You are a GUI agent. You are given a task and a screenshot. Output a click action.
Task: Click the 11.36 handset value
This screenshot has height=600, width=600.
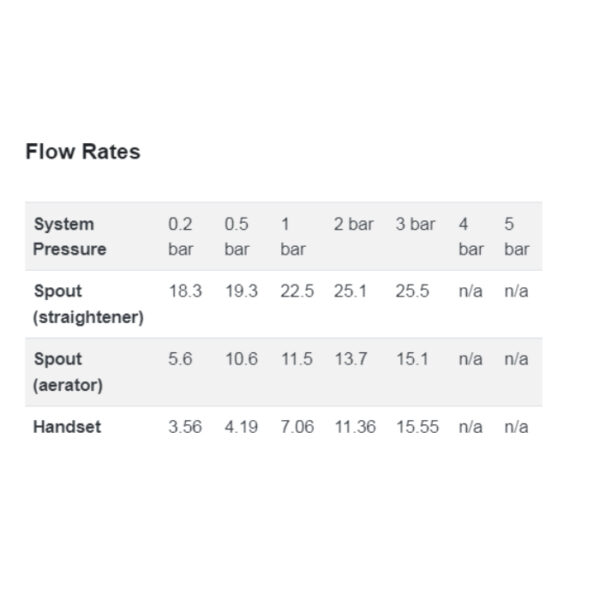(x=355, y=427)
